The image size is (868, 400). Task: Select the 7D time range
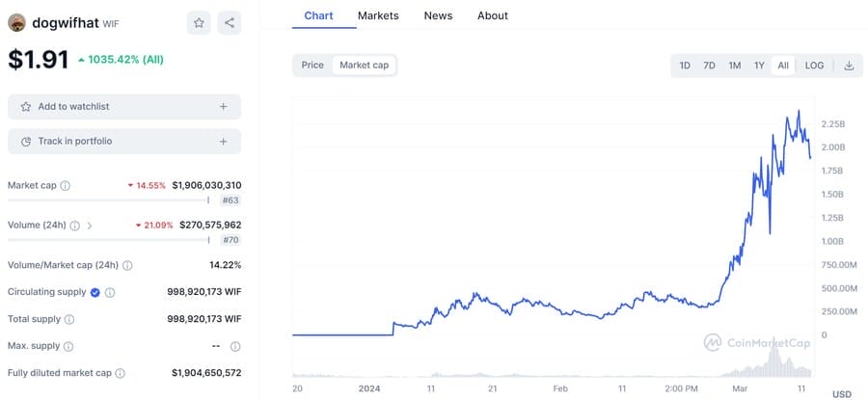pos(709,66)
